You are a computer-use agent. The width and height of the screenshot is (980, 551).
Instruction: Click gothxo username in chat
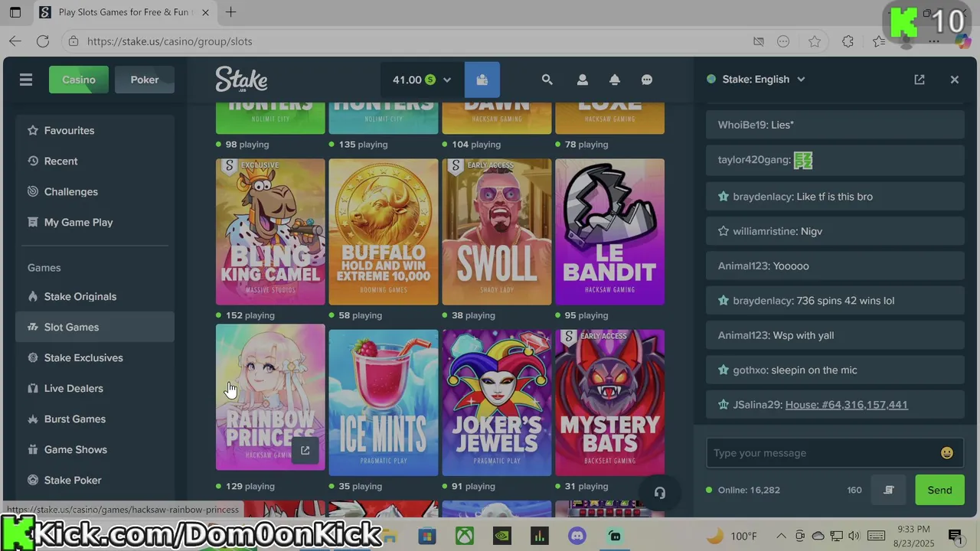coord(750,370)
